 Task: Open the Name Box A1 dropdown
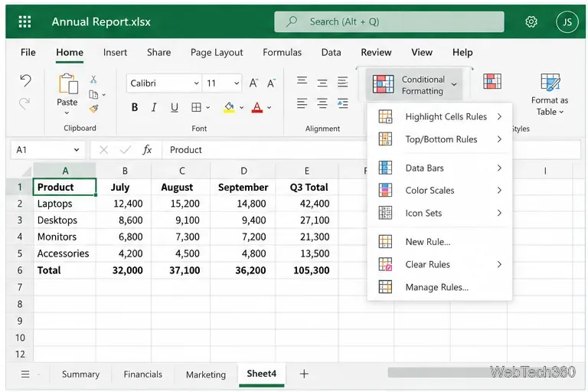(x=77, y=149)
